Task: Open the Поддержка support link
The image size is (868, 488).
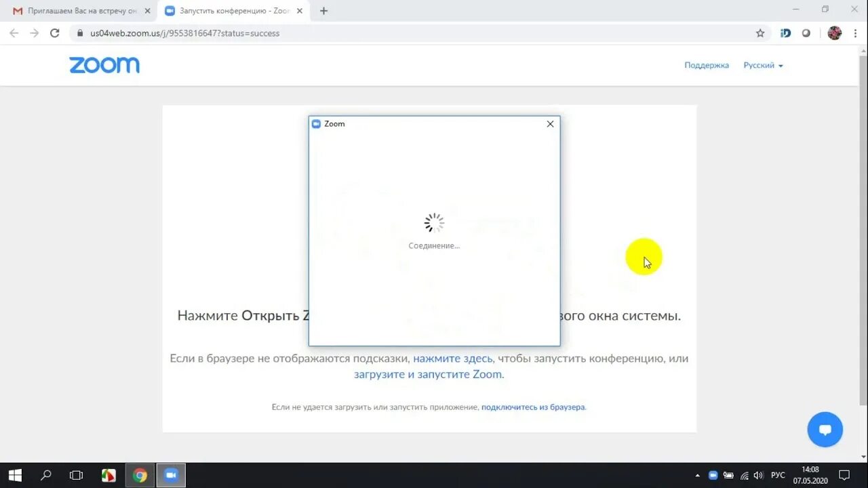Action: tap(707, 65)
